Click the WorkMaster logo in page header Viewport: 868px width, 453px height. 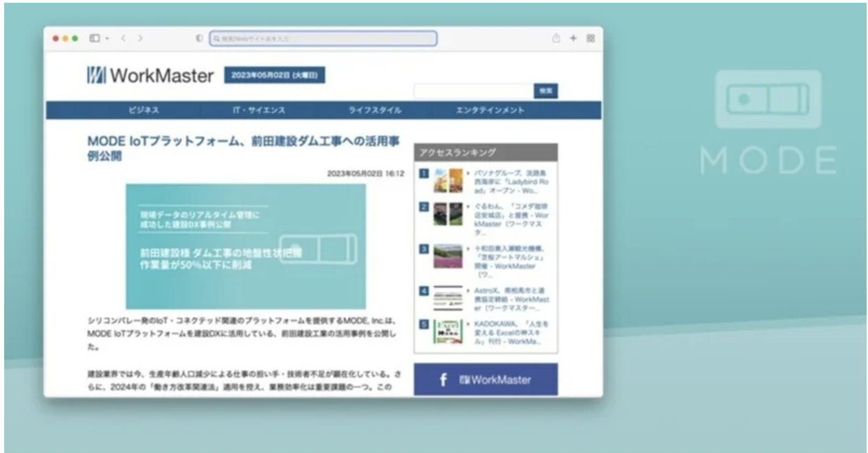150,76
